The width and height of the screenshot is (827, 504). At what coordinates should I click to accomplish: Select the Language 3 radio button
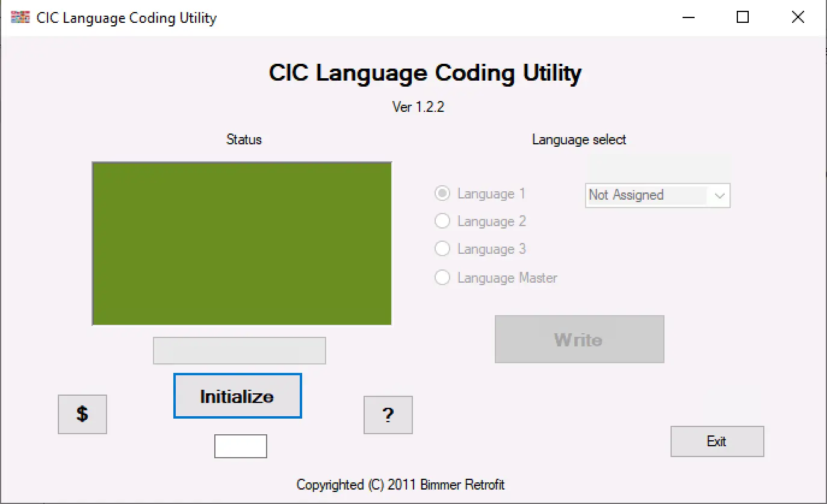coord(442,248)
